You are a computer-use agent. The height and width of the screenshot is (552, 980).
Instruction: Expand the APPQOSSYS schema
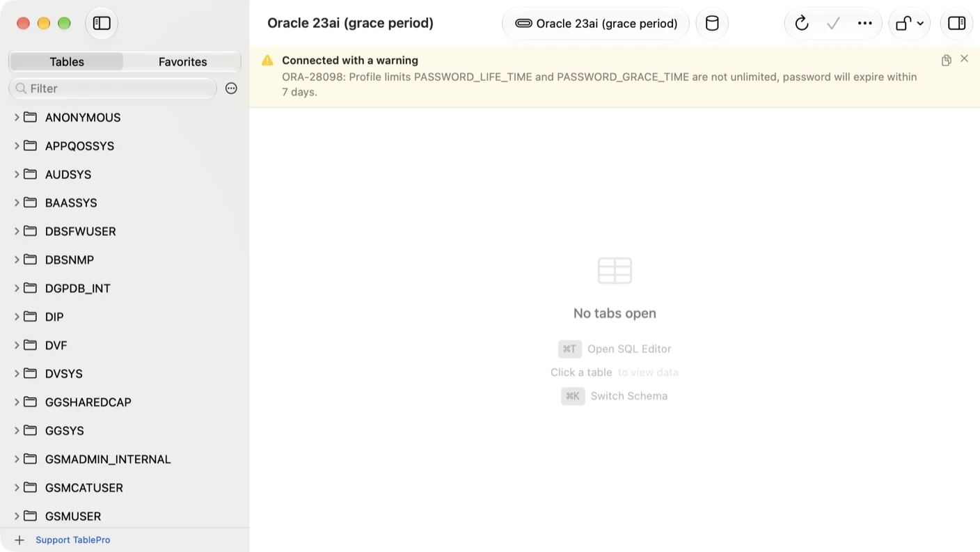(17, 145)
